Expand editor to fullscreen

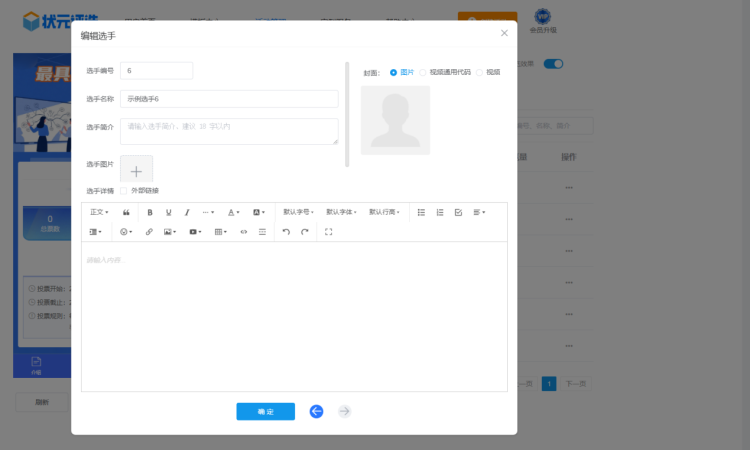pos(328,231)
